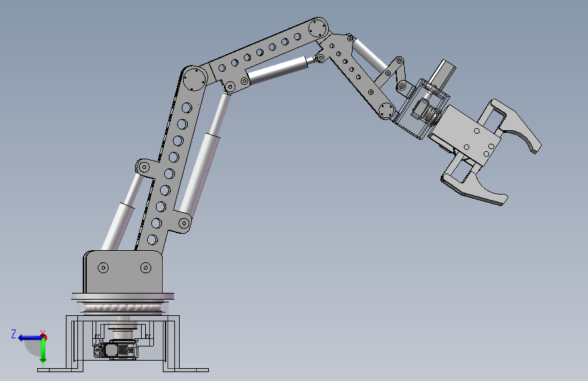Screen dimensions: 588x381
Task: Click the green Y axis arrow of the triad
Action: click(43, 352)
